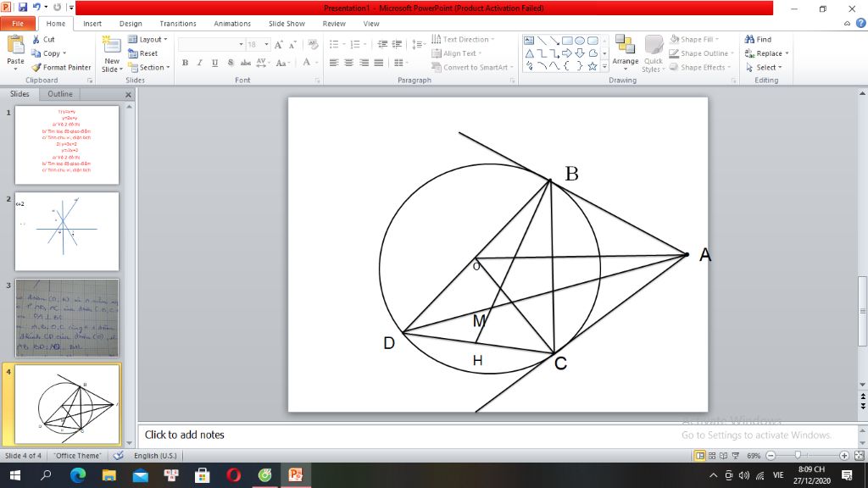Viewport: 868px width, 488px height.
Task: Select slide 2 thumbnail with blue lines
Action: coord(67,231)
